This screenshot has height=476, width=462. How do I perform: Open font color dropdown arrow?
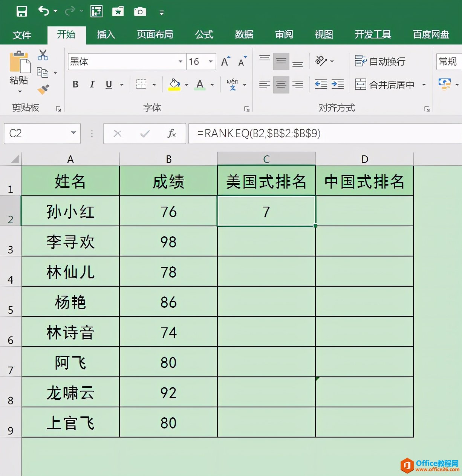(212, 85)
